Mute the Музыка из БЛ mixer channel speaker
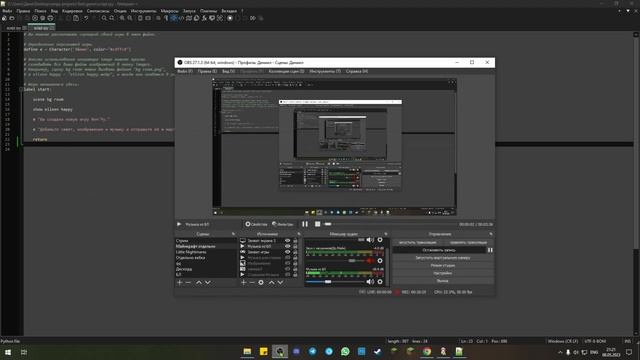The image size is (640, 360). click(x=370, y=282)
